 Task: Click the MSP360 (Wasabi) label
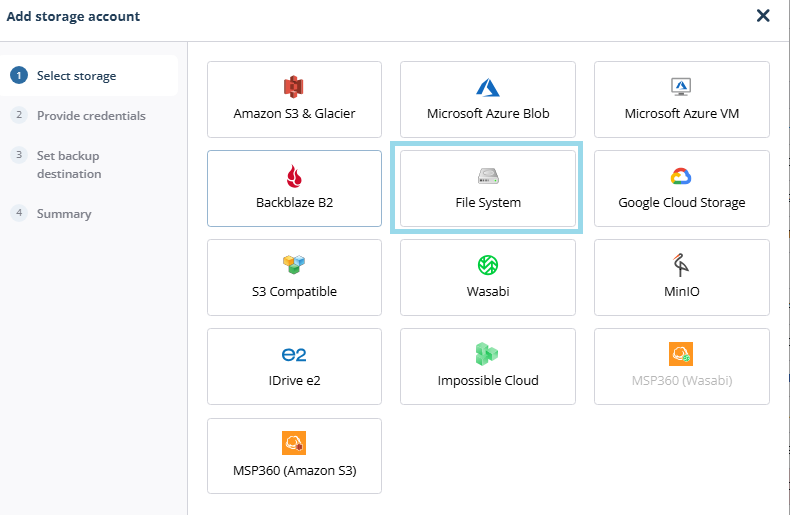(x=682, y=380)
